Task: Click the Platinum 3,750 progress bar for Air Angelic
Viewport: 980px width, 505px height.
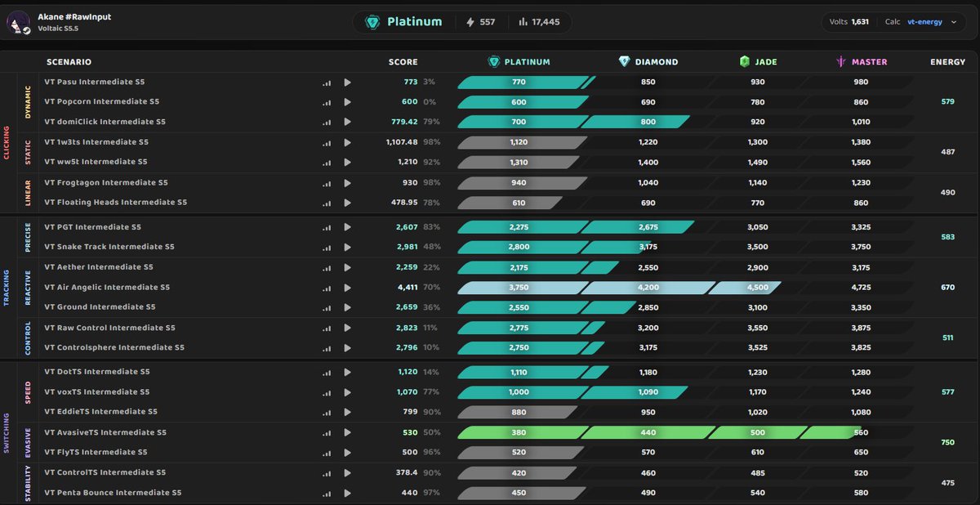Action: [522, 287]
